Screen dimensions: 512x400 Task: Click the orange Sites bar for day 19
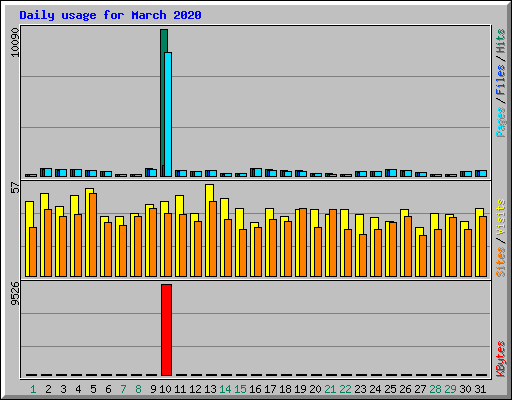pos(303,242)
